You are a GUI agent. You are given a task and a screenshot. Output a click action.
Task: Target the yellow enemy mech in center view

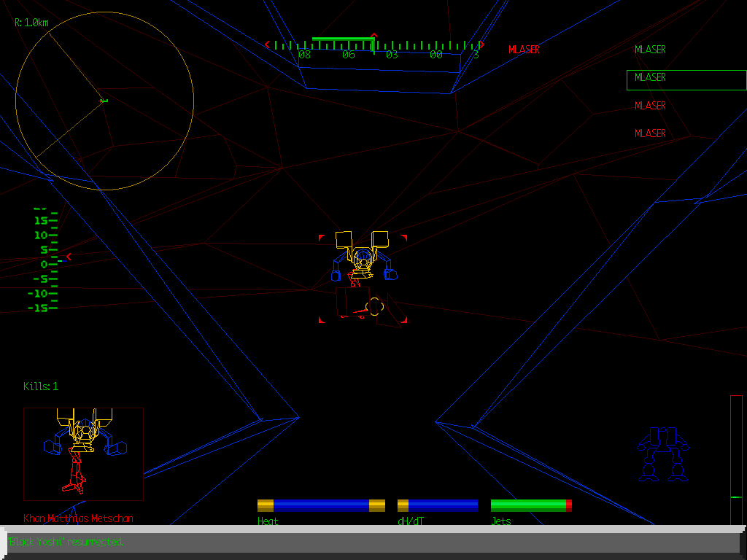click(x=363, y=259)
